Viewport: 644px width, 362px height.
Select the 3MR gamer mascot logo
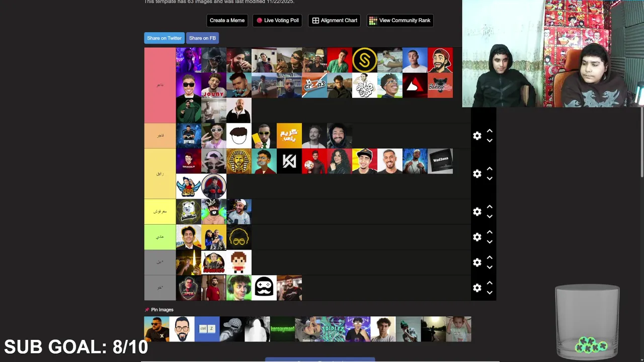[x=189, y=288]
